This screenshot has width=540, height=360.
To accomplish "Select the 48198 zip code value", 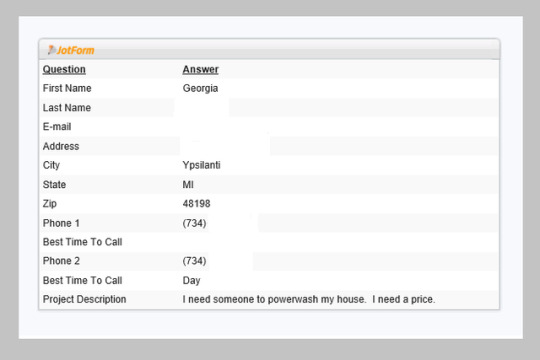I will point(196,204).
